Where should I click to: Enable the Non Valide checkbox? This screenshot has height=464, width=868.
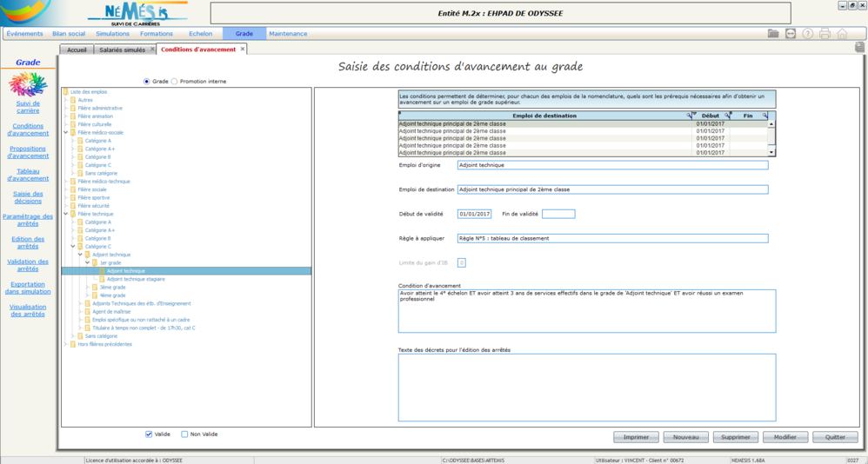(x=184, y=434)
